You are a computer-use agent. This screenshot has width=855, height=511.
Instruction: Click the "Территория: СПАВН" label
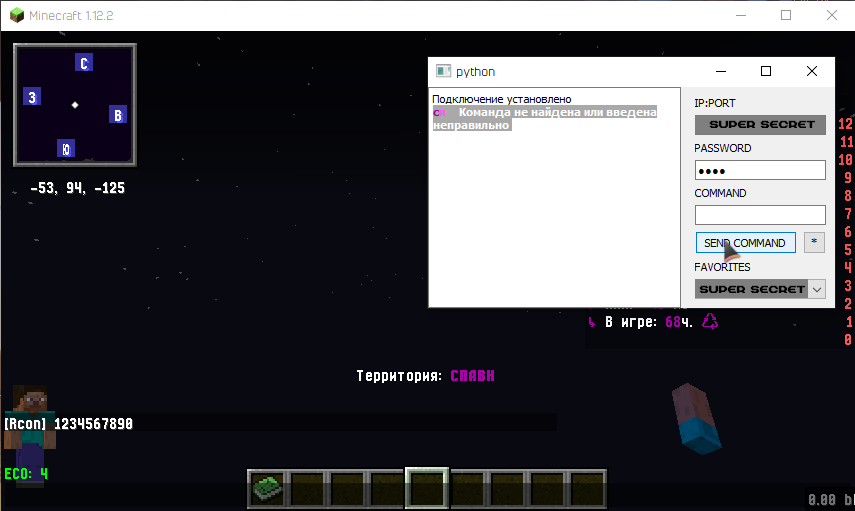coord(425,376)
